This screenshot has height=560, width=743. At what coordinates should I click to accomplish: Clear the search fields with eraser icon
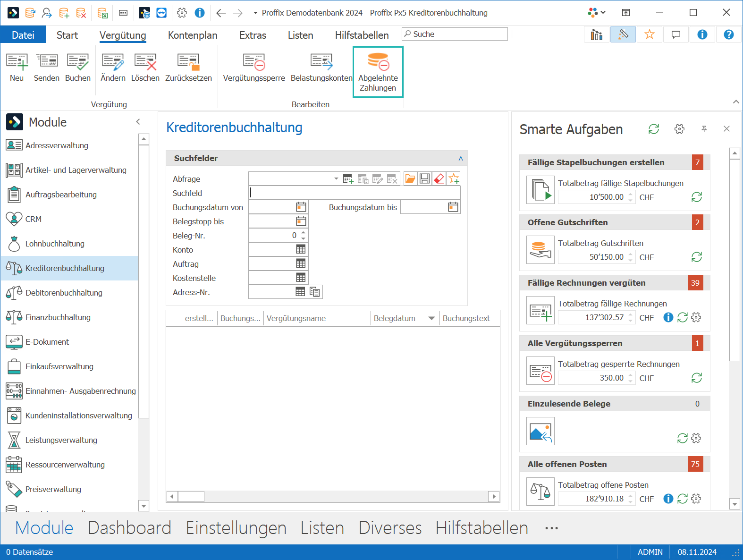pos(439,178)
